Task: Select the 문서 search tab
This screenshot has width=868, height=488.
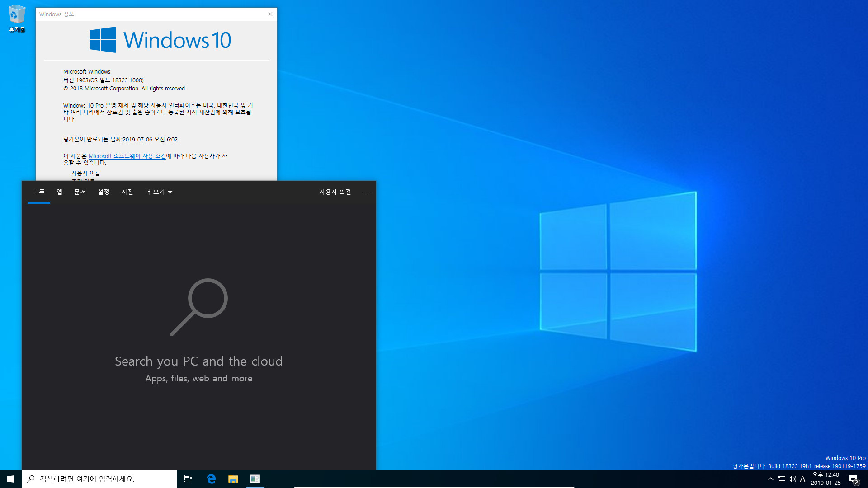Action: click(x=80, y=192)
